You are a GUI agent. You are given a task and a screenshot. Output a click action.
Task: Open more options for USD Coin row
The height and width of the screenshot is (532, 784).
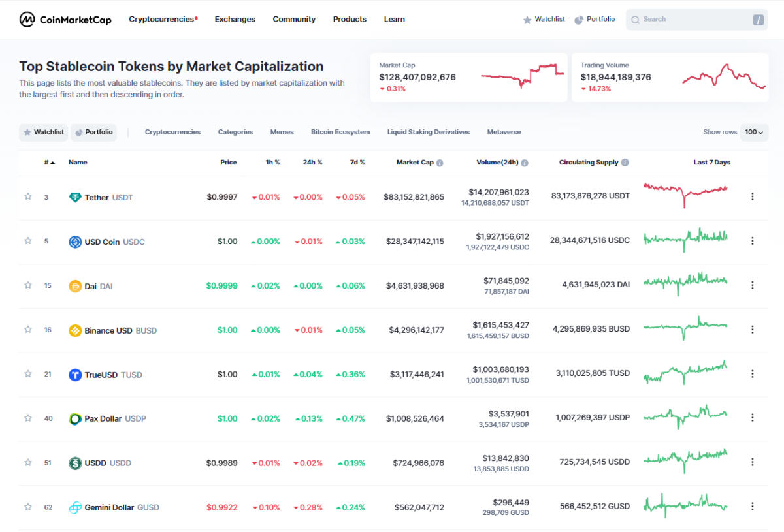click(x=752, y=241)
